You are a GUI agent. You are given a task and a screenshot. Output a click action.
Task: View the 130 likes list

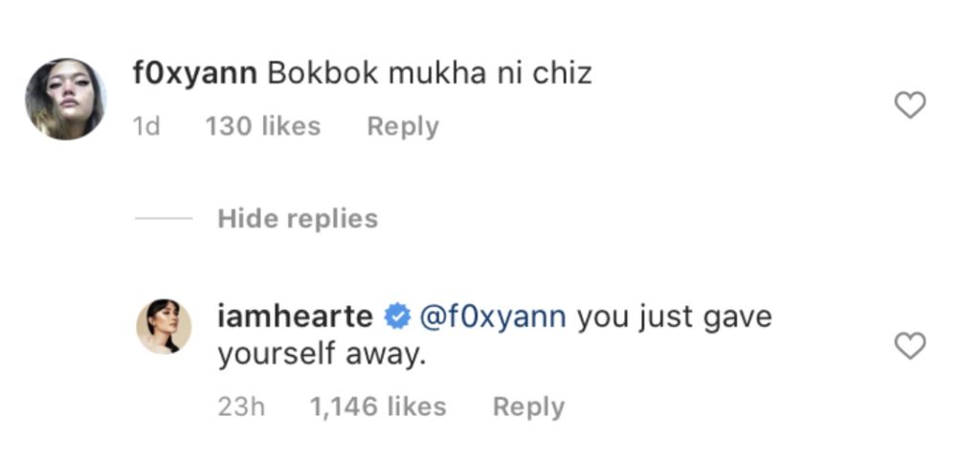pyautogui.click(x=263, y=126)
